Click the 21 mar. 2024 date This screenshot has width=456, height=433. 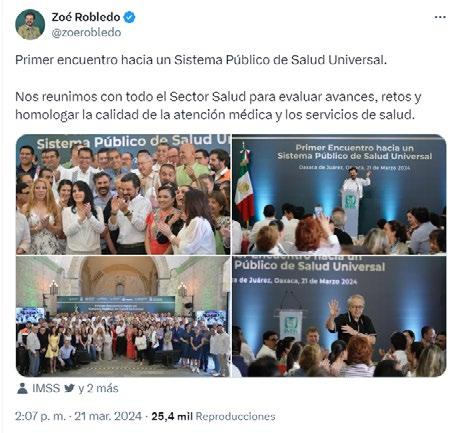click(108, 416)
